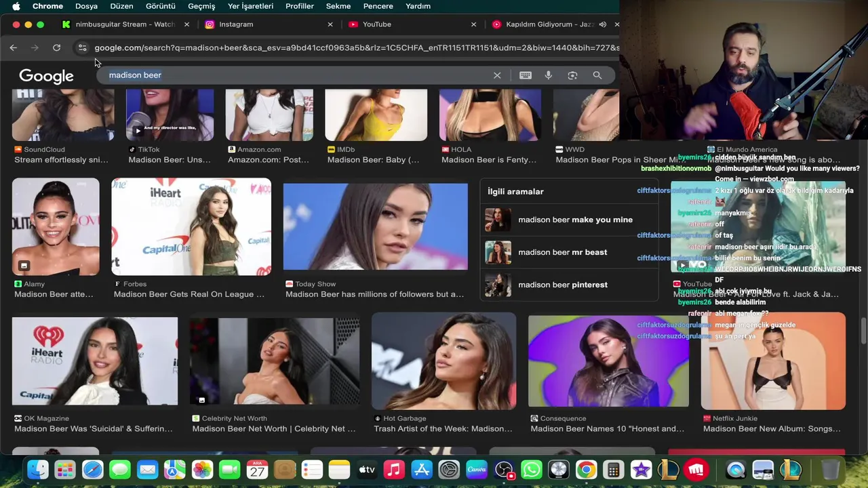The width and height of the screenshot is (868, 488).
Task: Clear the Google search box
Action: pos(497,75)
